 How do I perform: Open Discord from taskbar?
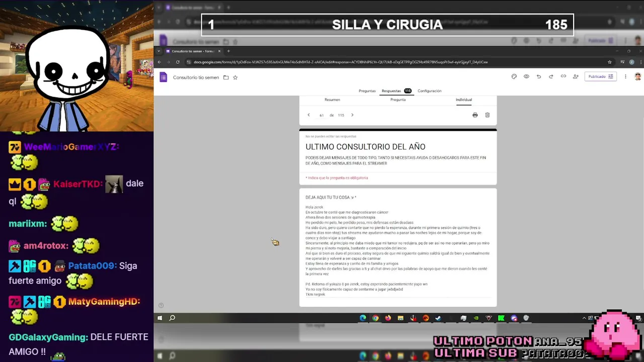click(x=514, y=318)
